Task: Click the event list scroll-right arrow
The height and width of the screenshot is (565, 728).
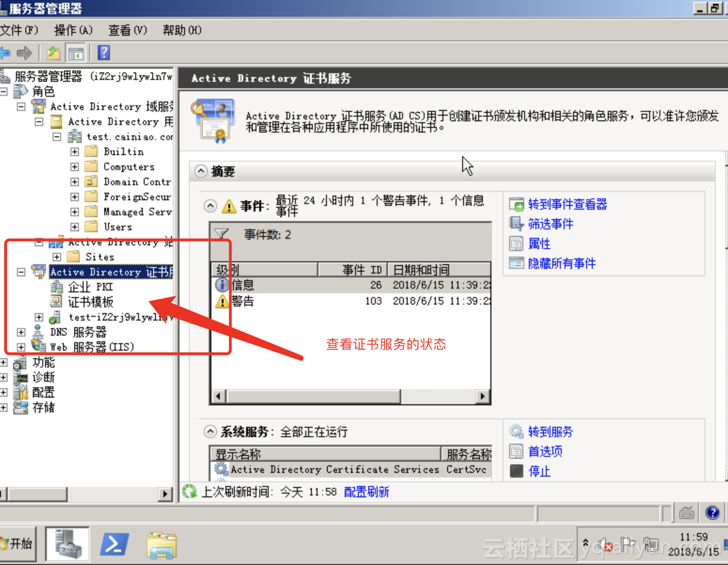Action: [x=483, y=396]
